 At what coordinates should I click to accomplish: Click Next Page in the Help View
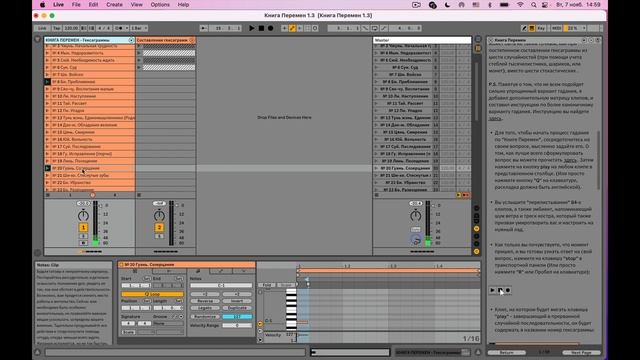point(581,352)
